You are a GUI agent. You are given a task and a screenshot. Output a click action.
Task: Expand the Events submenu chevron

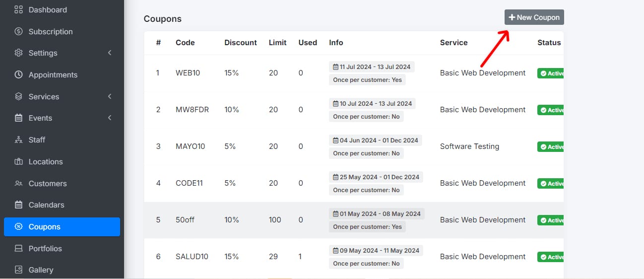click(110, 118)
